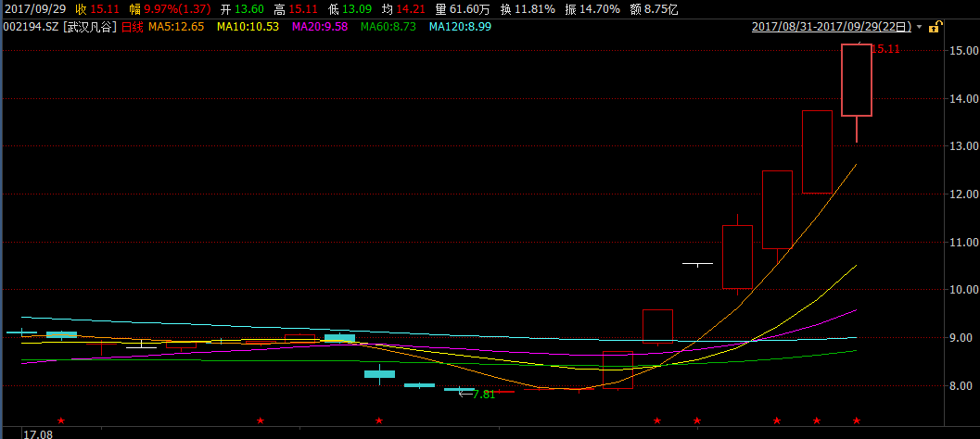Click the 开 13.60 opening price value
The image size is (980, 439).
pyautogui.click(x=242, y=9)
